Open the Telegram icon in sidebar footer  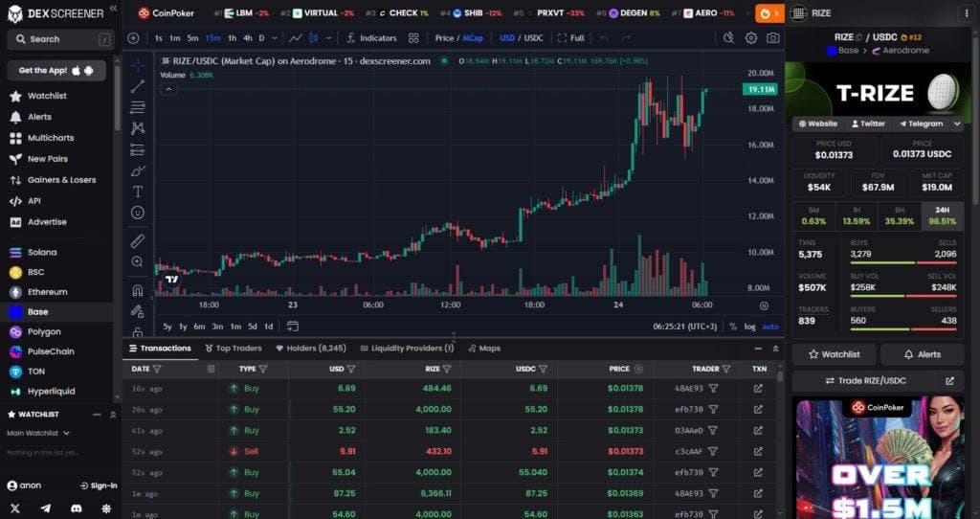tap(46, 508)
